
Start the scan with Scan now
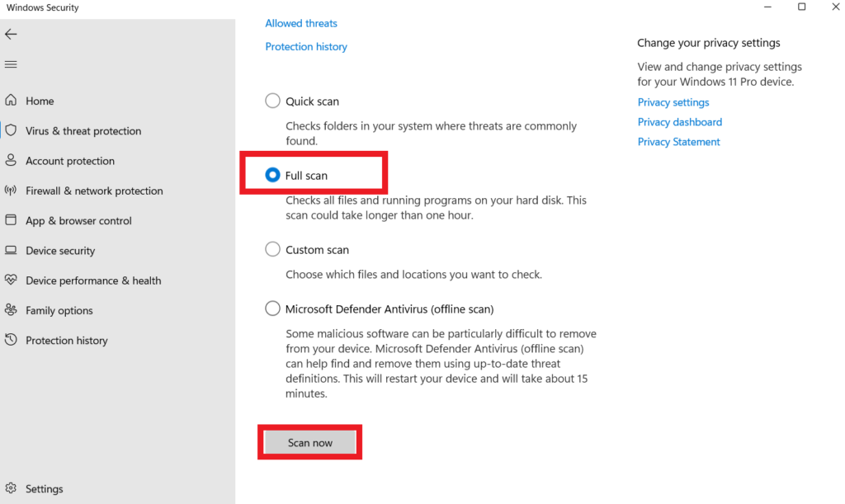click(x=309, y=442)
